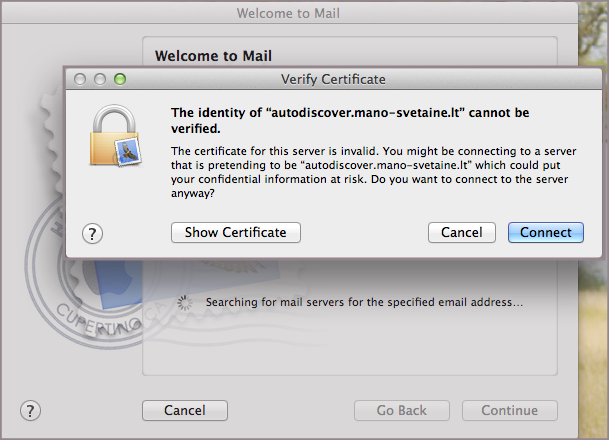This screenshot has height=440, width=609.
Task: Click the Connect button
Action: pyautogui.click(x=545, y=232)
